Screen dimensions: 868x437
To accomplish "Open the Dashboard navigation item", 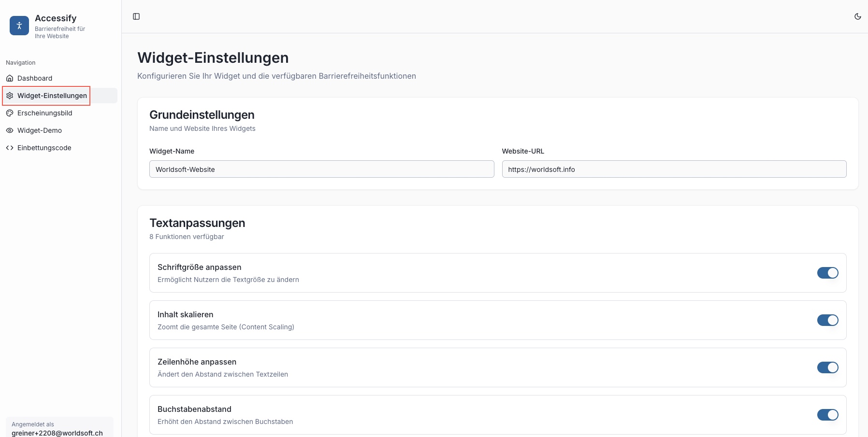I will click(35, 78).
